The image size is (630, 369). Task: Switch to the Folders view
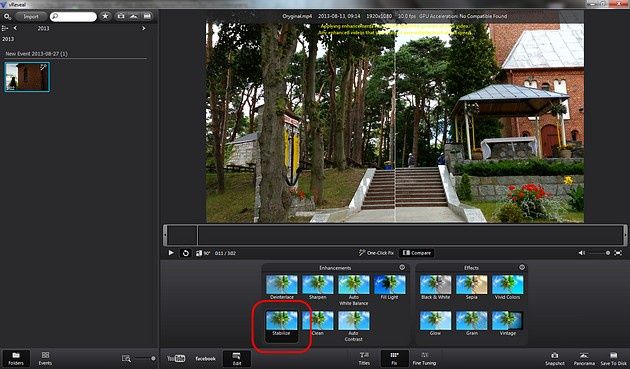(16, 359)
